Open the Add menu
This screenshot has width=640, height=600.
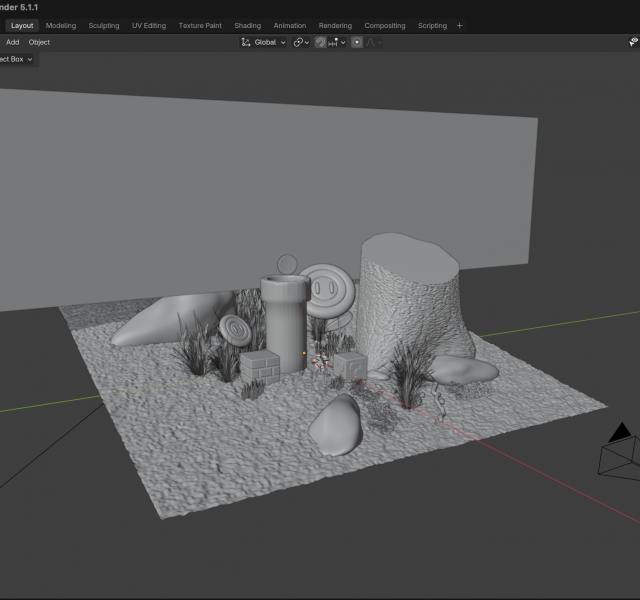[13, 42]
